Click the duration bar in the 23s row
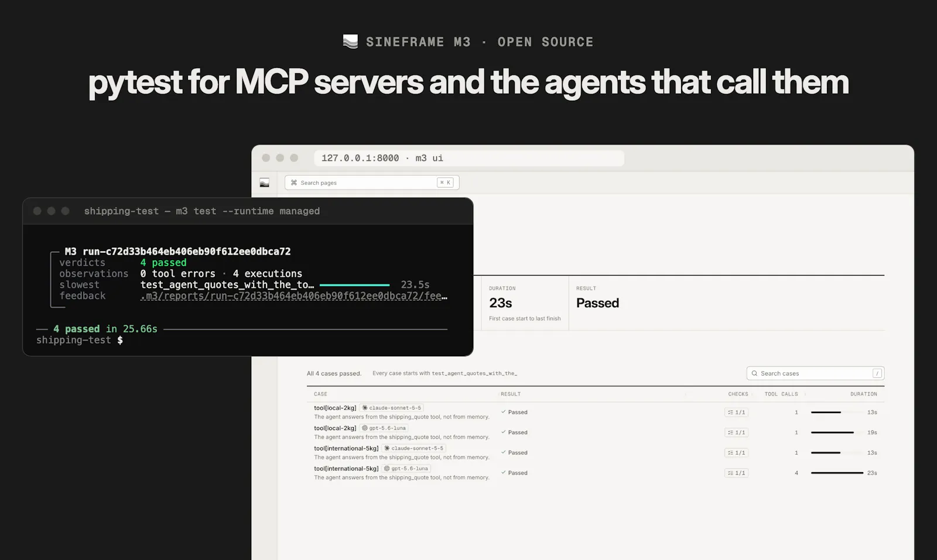The width and height of the screenshot is (937, 560). 837,473
